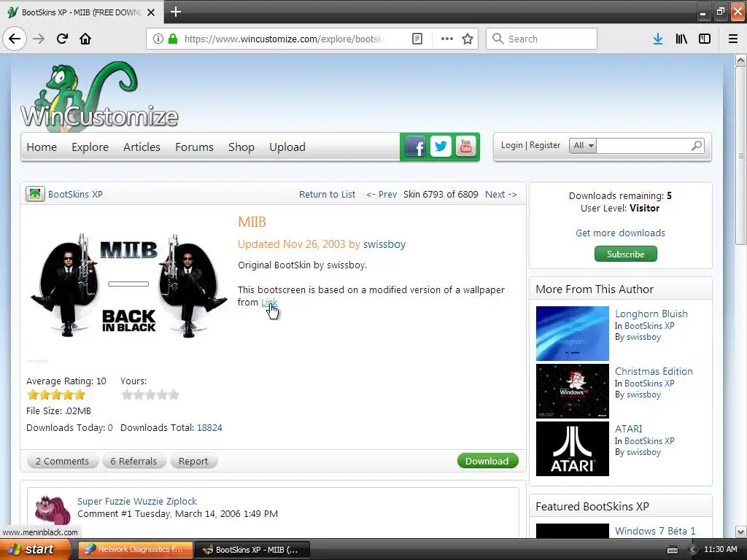Open the Firefox hamburger menu
This screenshot has width=747, height=560.
pos(733,39)
